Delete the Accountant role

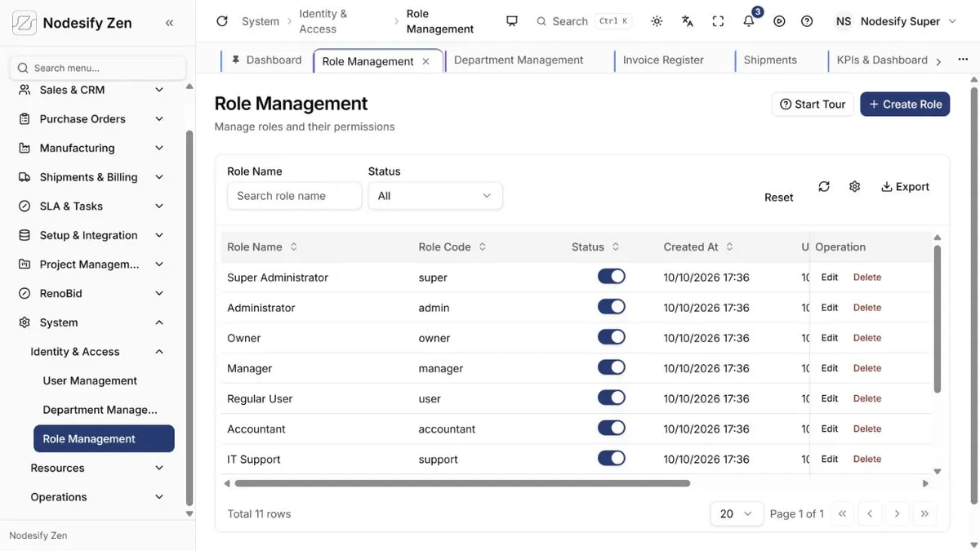coord(867,429)
